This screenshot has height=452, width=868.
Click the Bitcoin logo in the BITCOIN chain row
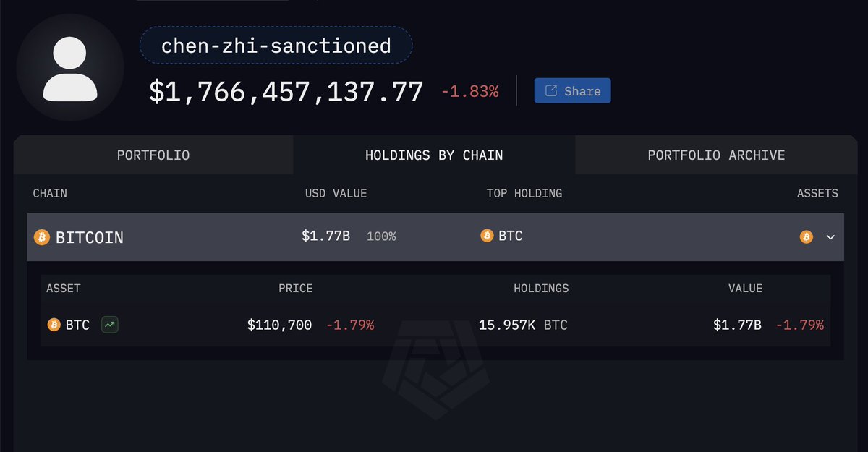pos(42,237)
